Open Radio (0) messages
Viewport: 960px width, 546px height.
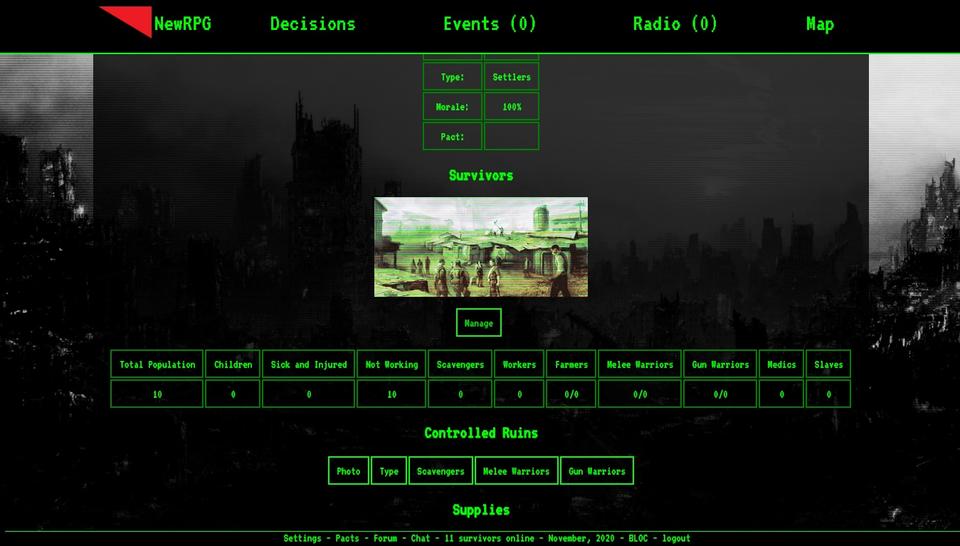[x=675, y=24]
